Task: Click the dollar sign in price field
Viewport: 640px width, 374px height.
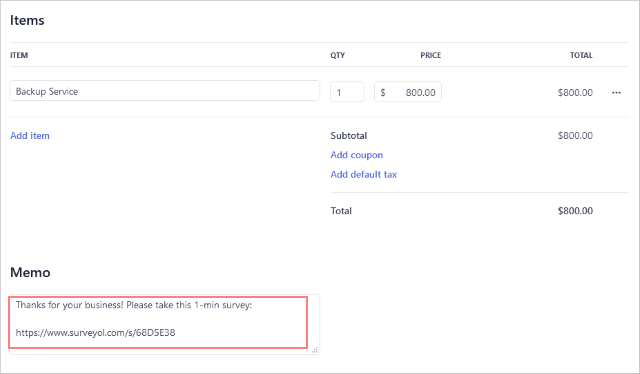Action: click(x=383, y=93)
